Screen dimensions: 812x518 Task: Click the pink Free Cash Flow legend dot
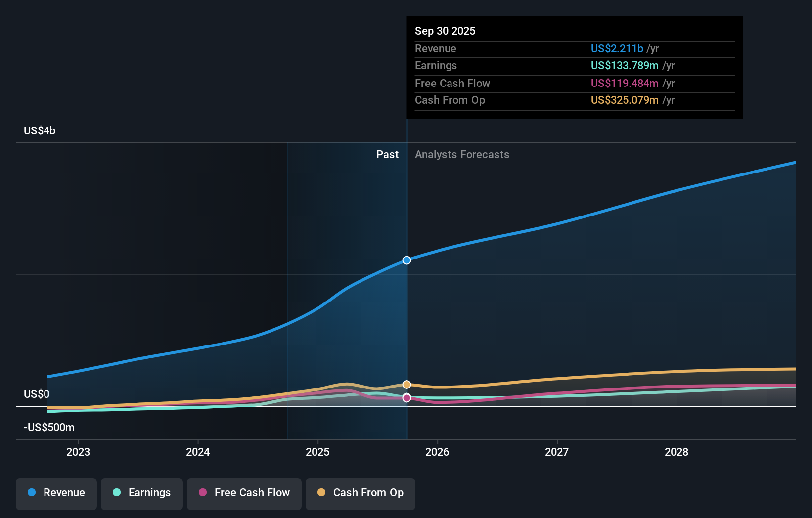point(203,492)
